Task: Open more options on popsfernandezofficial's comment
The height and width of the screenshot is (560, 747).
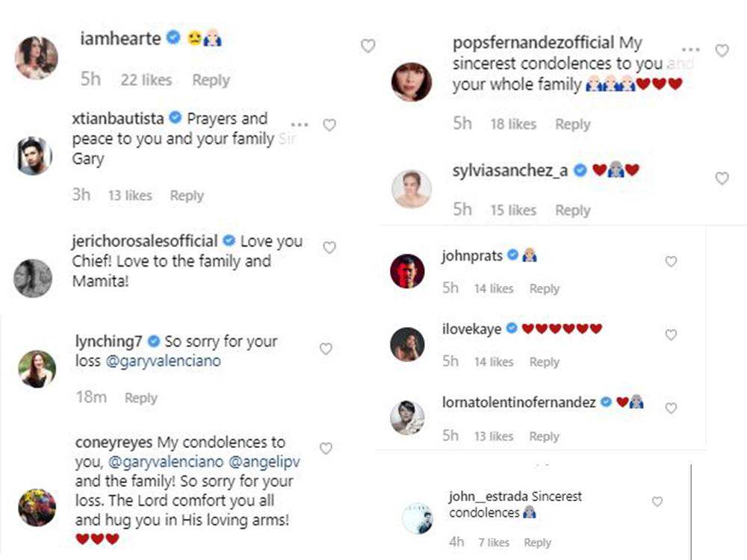Action: click(691, 50)
